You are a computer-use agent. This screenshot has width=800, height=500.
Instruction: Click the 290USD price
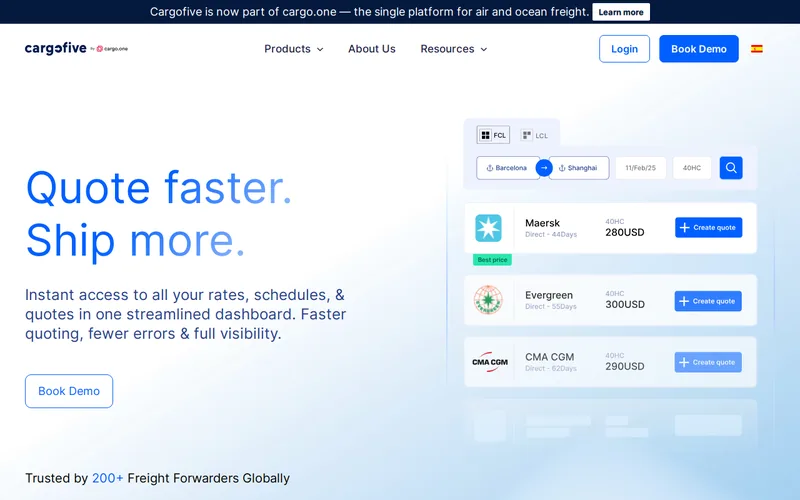624,366
